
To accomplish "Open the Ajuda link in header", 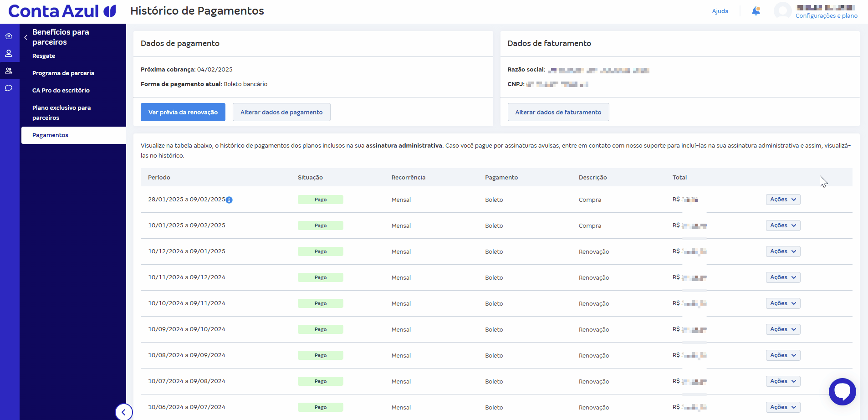I will click(x=720, y=11).
